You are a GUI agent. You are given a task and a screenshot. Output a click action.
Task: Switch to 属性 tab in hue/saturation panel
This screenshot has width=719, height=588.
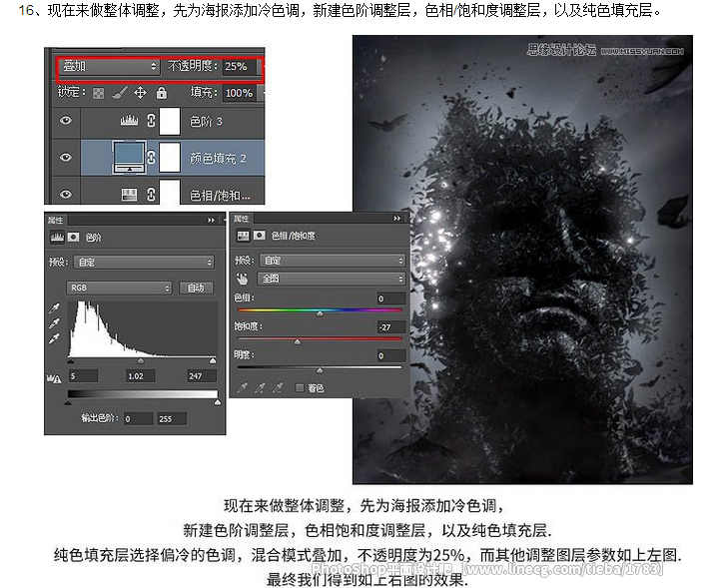click(x=242, y=219)
